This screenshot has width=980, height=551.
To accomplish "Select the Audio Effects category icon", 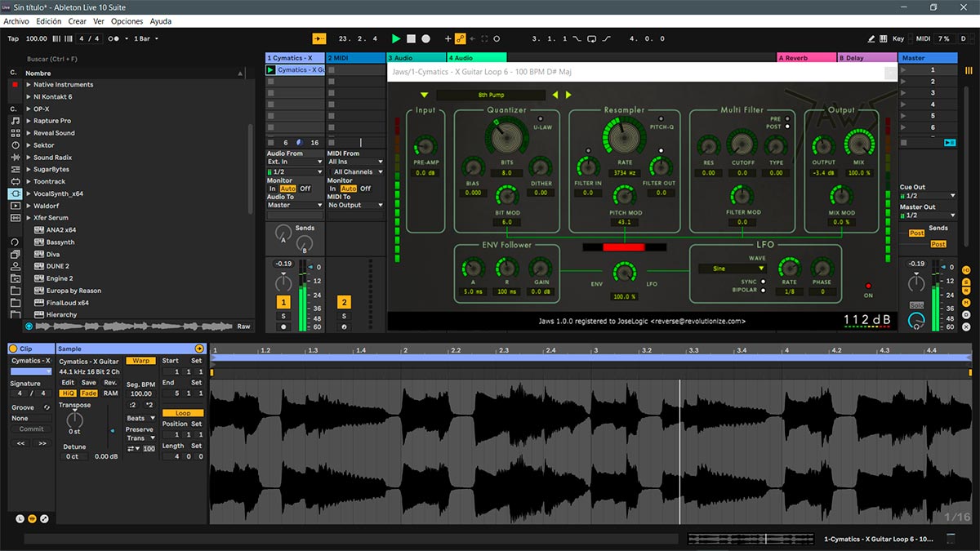I will (x=15, y=158).
